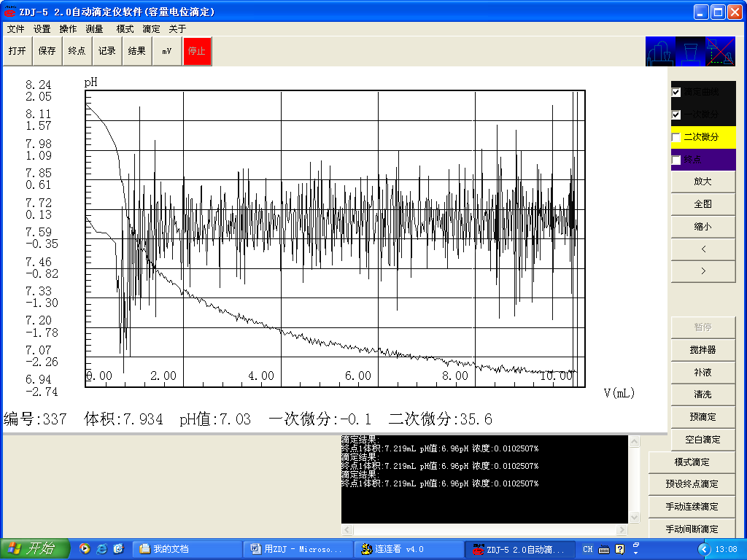Open the 文件 file menu
Image resolution: width=747 pixels, height=560 pixels.
[15, 29]
